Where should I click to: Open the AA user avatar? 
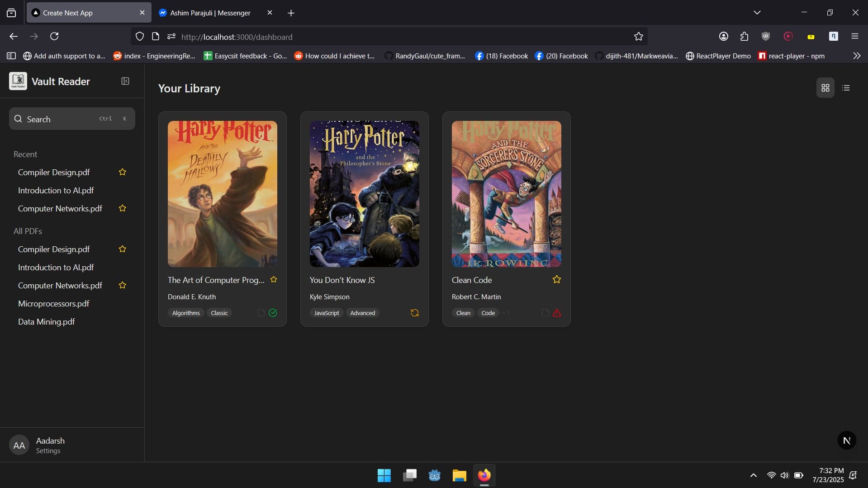[x=19, y=445]
